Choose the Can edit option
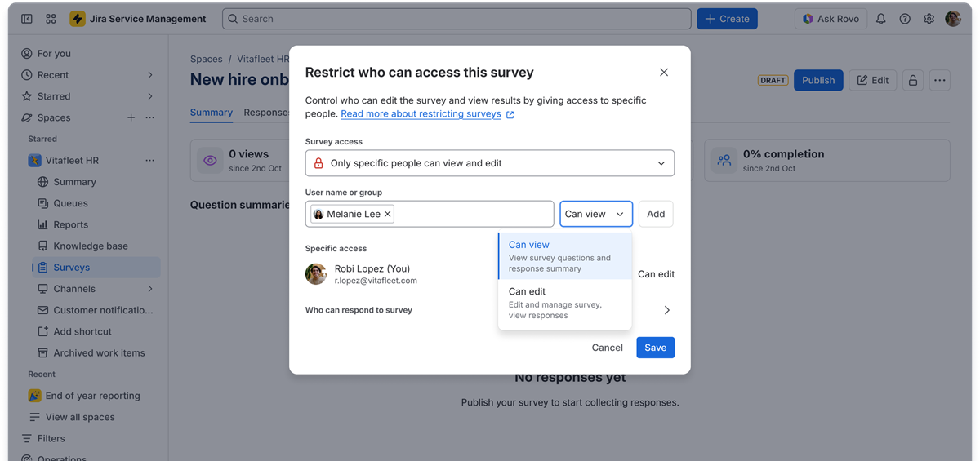This screenshot has height=461, width=980. (x=565, y=303)
